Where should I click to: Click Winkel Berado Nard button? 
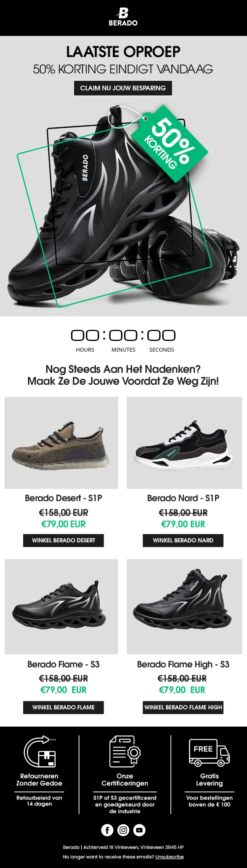click(183, 540)
